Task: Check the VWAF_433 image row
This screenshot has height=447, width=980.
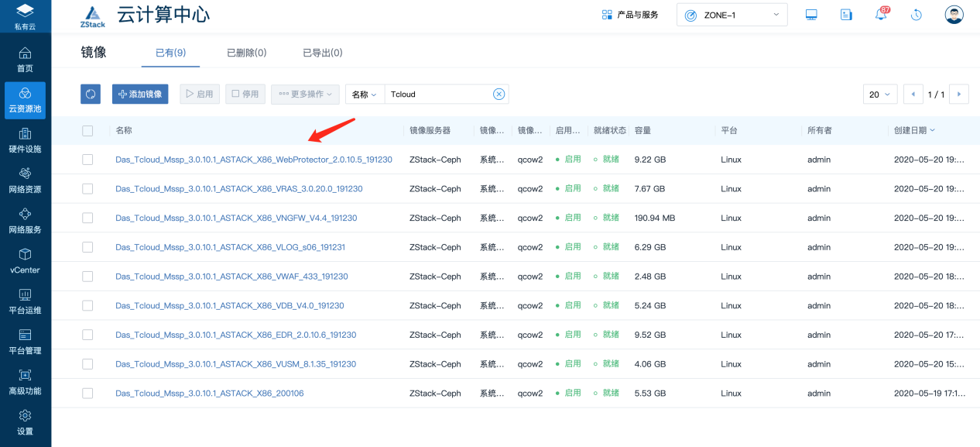Action: tap(87, 277)
